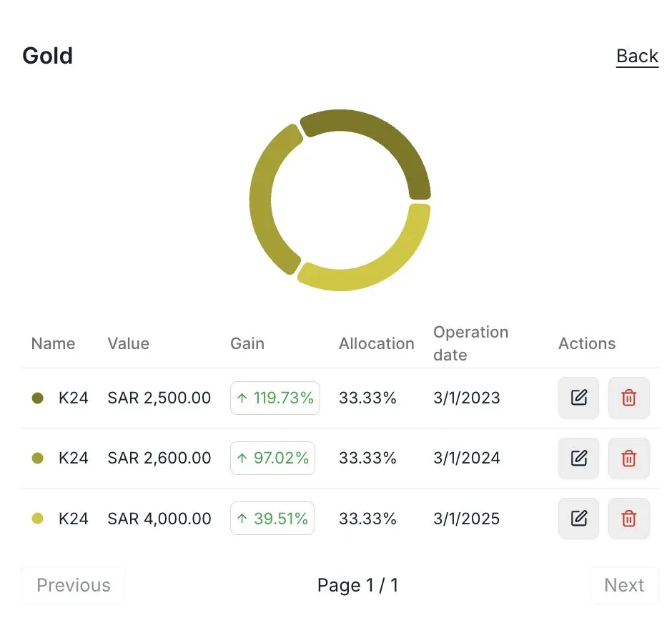Delete the K24 entry dated 3/1/2025
The height and width of the screenshot is (628, 672).
(x=628, y=518)
